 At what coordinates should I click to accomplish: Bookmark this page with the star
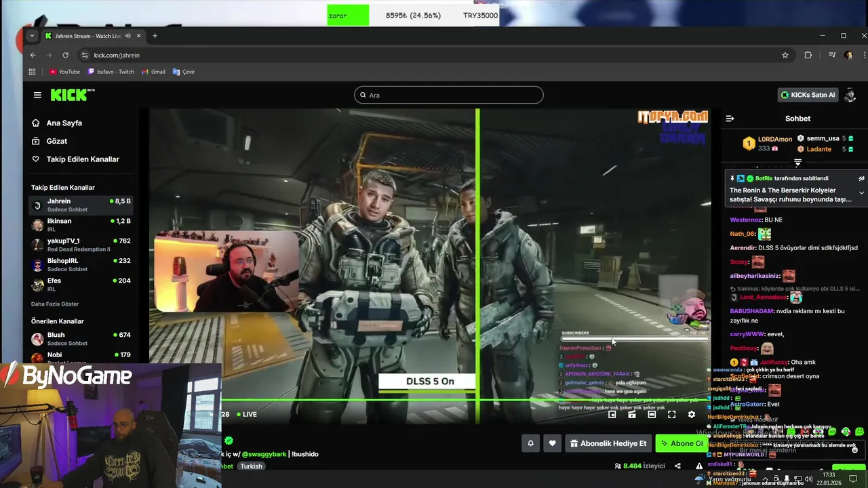tap(785, 55)
